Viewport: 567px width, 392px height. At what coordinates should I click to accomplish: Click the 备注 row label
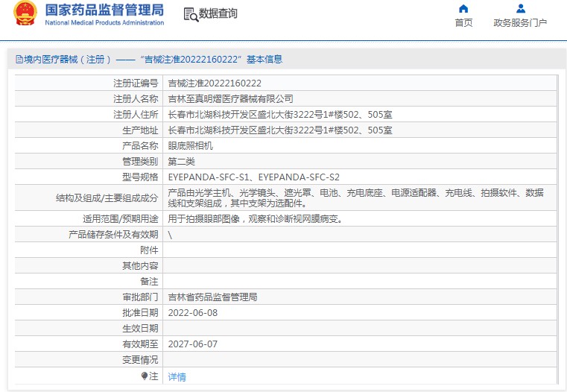pyautogui.click(x=149, y=282)
